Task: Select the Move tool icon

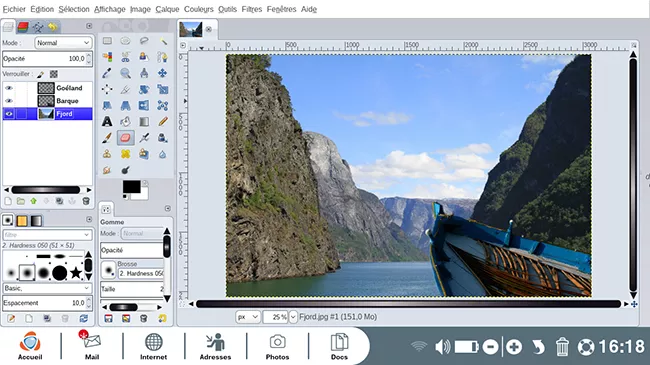Action: pyautogui.click(x=162, y=73)
